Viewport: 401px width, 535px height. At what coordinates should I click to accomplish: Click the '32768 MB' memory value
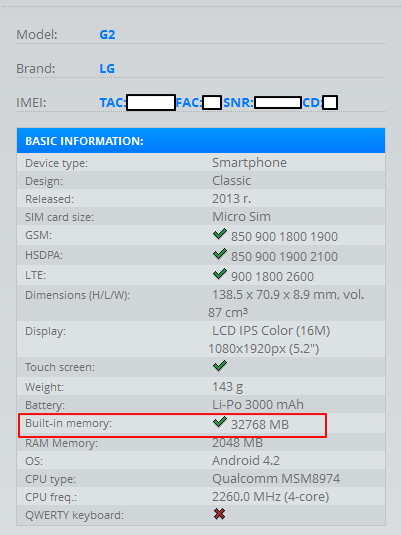(260, 425)
